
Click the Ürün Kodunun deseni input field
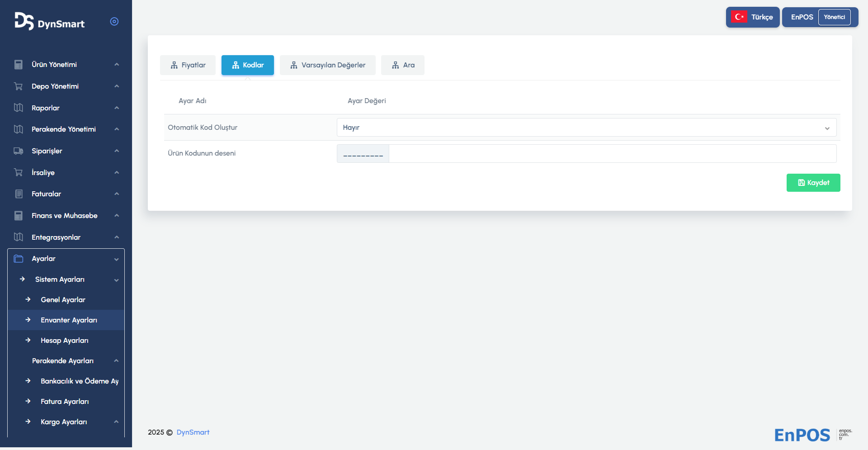[612, 154]
